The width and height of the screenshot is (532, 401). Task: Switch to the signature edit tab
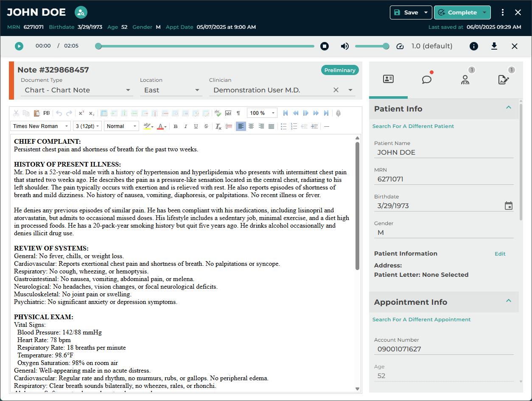(x=504, y=79)
